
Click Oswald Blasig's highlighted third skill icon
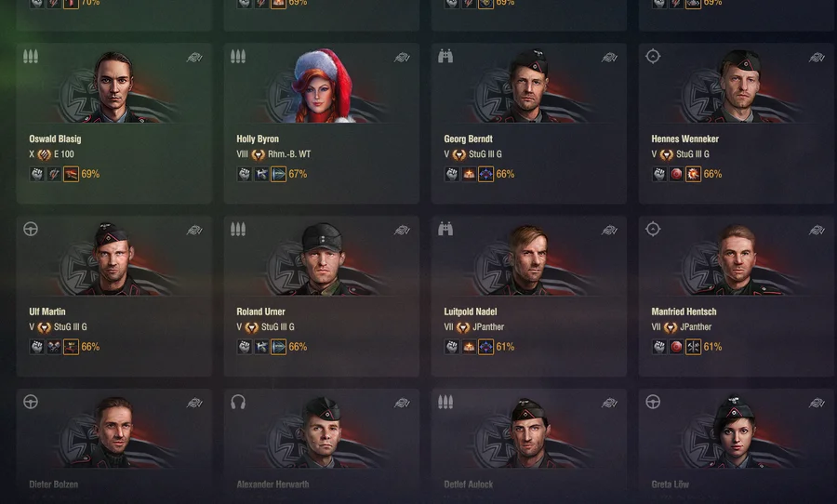click(71, 174)
